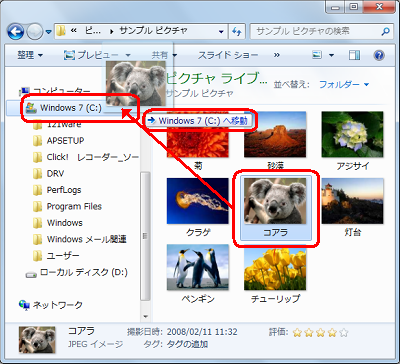
Task: Click the プレビュー toolbar button
Action: (x=91, y=55)
